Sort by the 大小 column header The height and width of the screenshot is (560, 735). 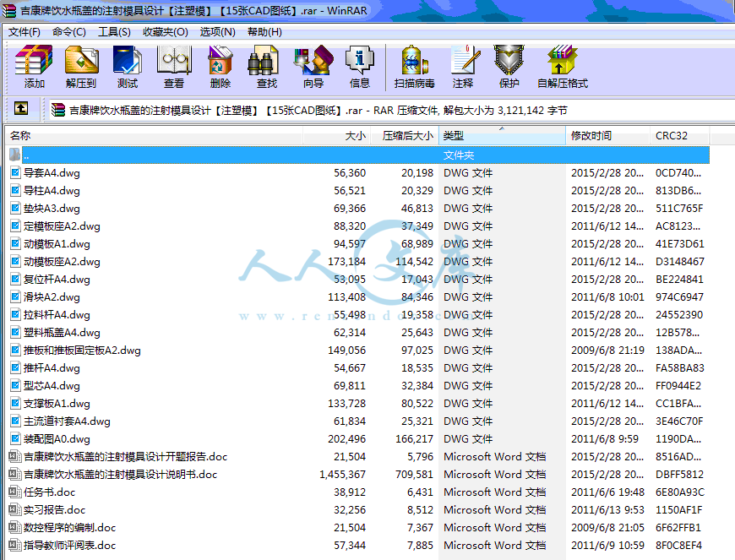tap(336, 135)
